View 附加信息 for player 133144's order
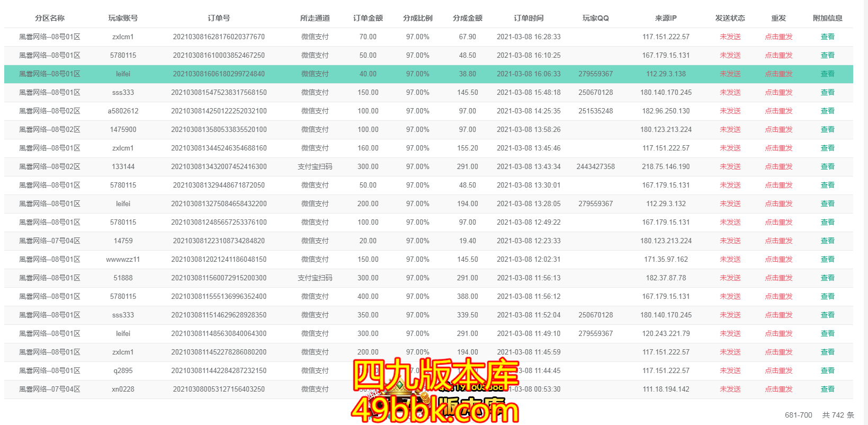 (827, 167)
